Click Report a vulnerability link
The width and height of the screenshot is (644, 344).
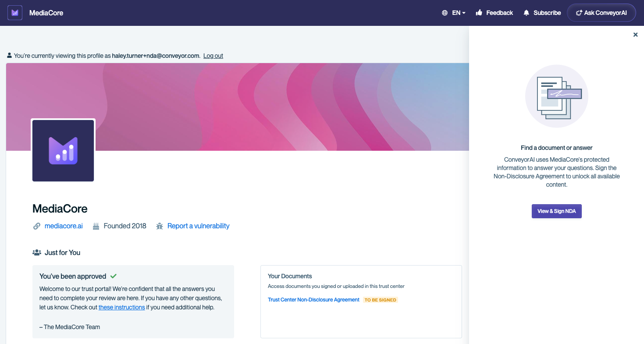coord(198,226)
